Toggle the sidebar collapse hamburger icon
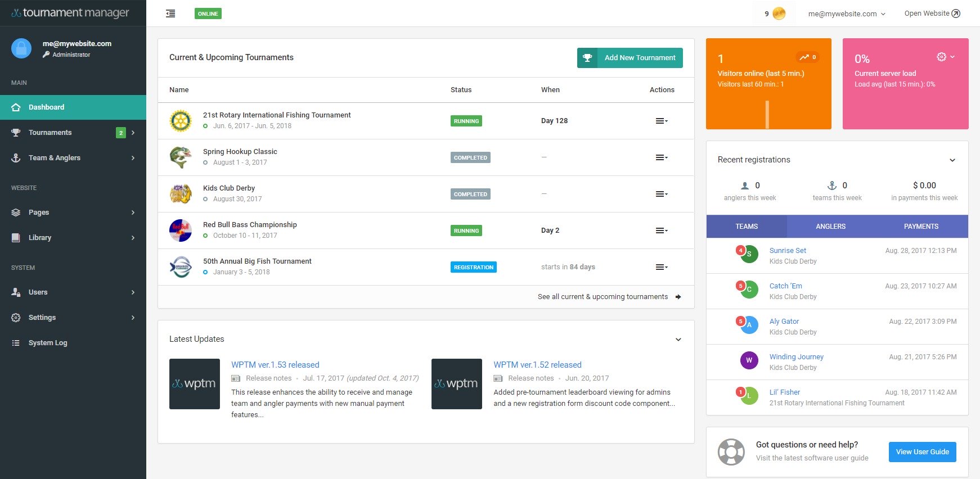Screen dimensions: 980x479 tap(170, 13)
